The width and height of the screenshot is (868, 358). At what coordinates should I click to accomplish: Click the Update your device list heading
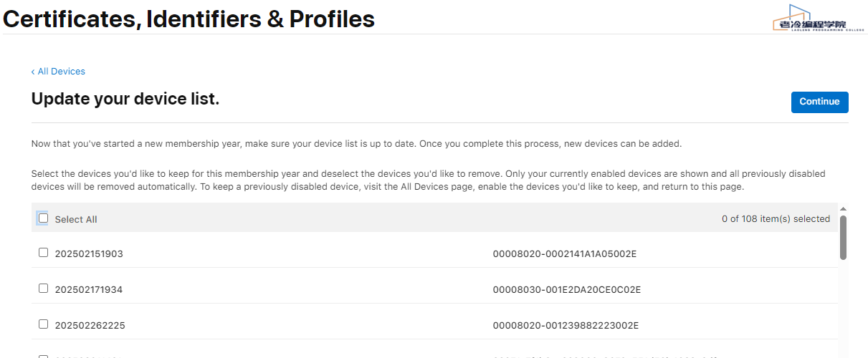[x=125, y=100]
